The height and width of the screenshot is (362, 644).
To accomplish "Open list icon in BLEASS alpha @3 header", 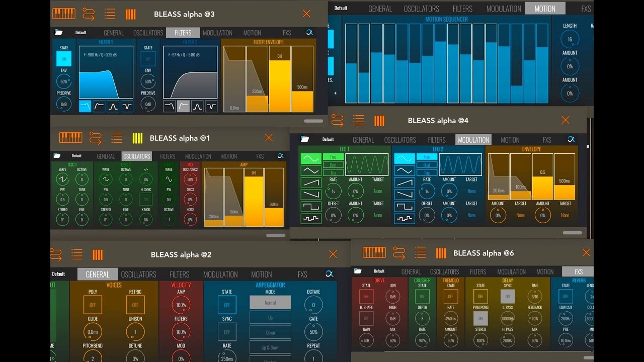I will pyautogui.click(x=110, y=14).
